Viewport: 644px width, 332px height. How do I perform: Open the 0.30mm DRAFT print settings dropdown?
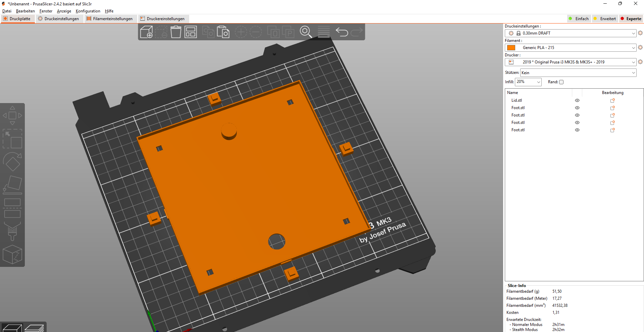coord(571,33)
